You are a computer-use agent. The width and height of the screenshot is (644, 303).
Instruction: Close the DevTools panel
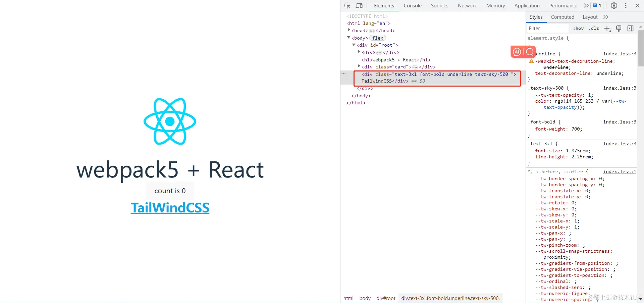click(637, 6)
